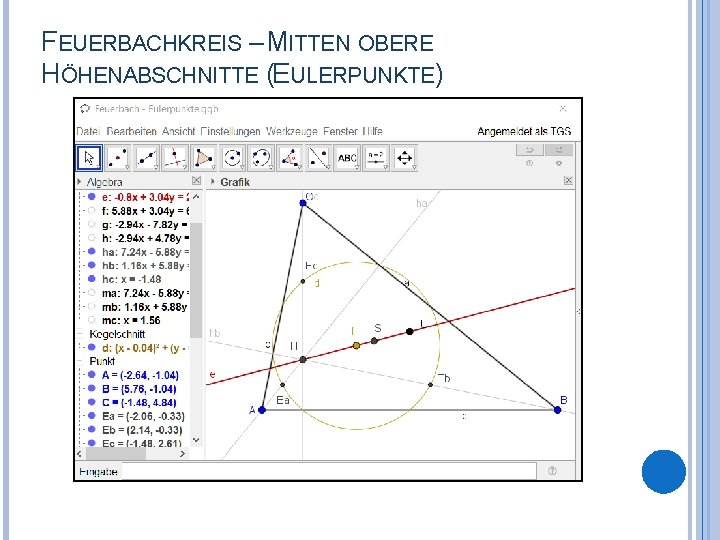
Task: Collapse the Algebra panel header arrow
Action: (79, 182)
